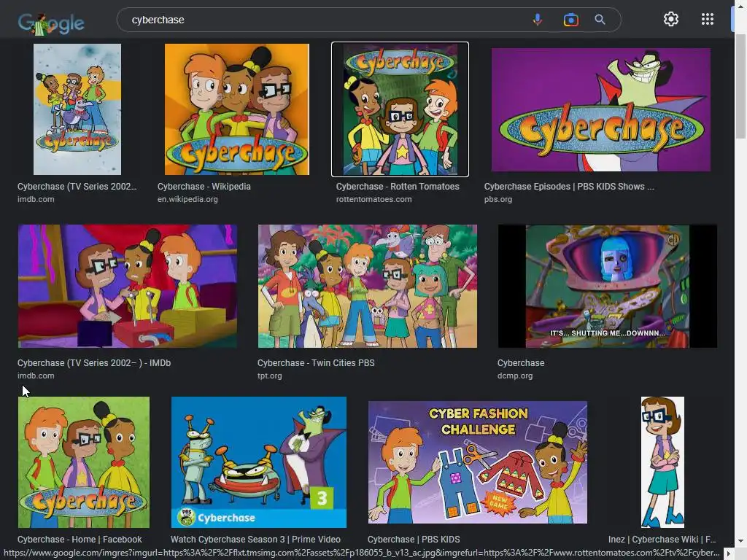747x560 pixels.
Task: Click the rottentomatoes.com source text
Action: point(373,199)
